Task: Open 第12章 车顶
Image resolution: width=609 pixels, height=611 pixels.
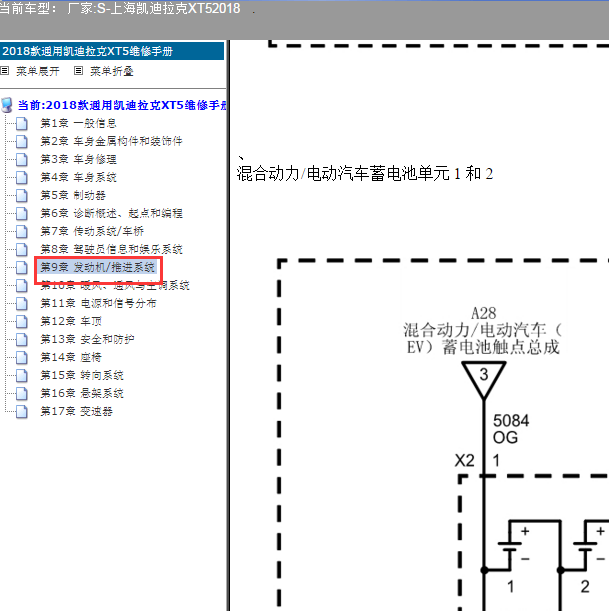Action: (71, 321)
